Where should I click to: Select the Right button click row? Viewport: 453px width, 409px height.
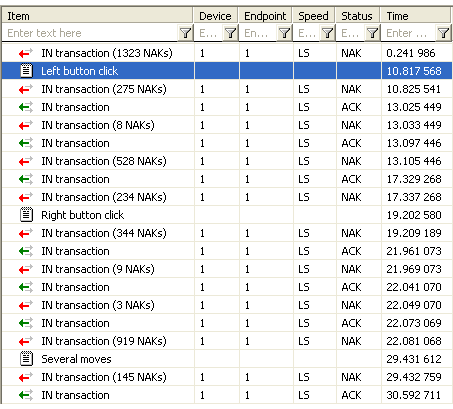click(x=227, y=215)
